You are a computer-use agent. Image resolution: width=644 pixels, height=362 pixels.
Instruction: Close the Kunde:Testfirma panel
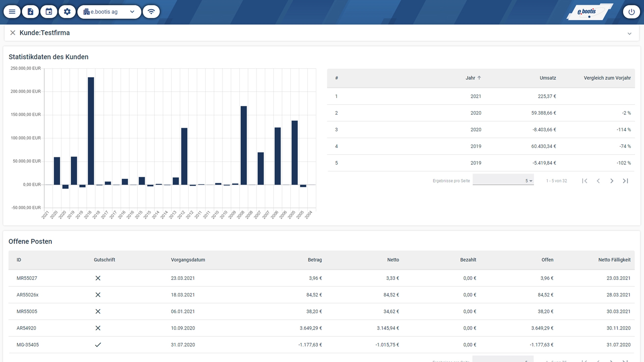click(13, 33)
